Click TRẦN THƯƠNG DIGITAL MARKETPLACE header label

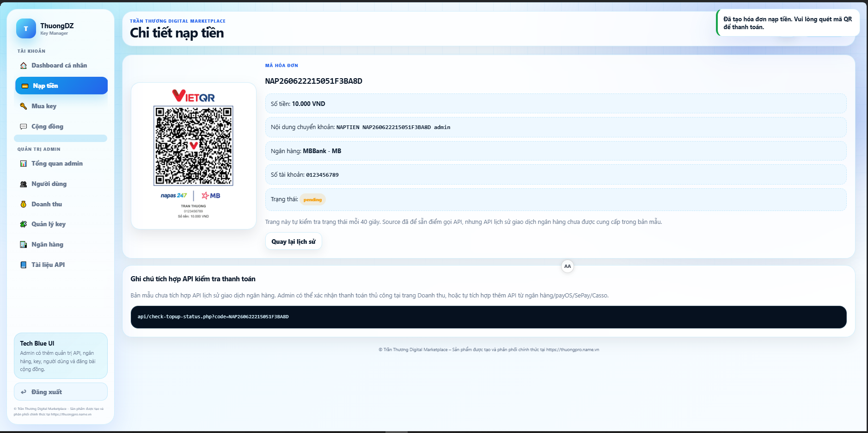(177, 21)
